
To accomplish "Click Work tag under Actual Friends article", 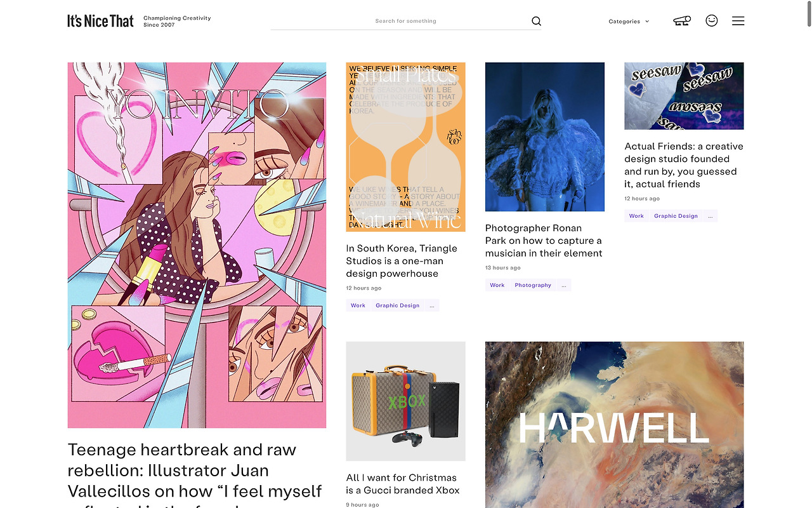I will pos(636,216).
